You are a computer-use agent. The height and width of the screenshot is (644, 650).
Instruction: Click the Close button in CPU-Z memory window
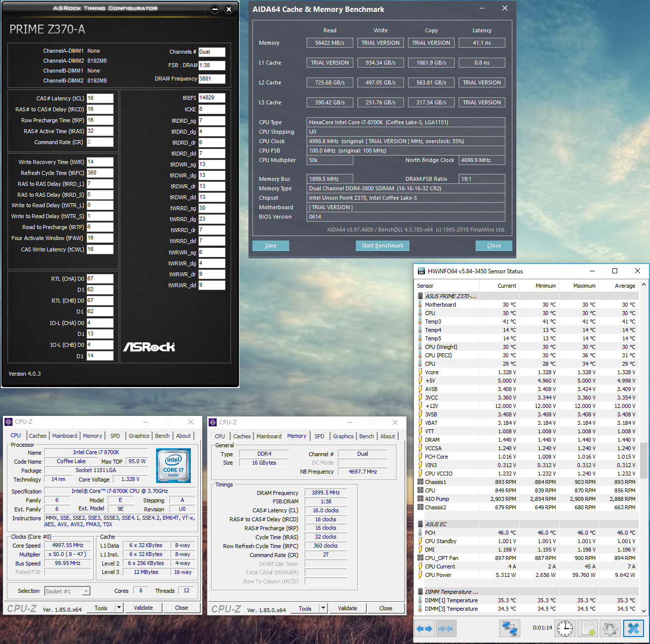pyautogui.click(x=386, y=608)
